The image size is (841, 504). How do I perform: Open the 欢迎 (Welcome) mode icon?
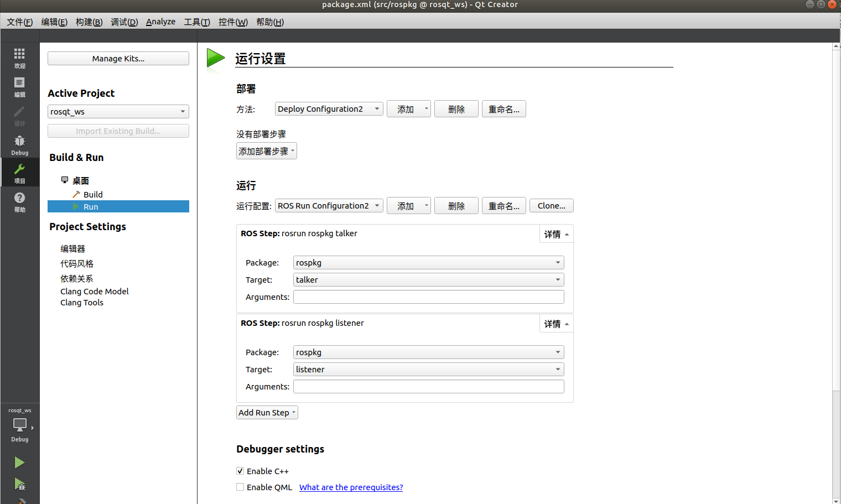19,58
